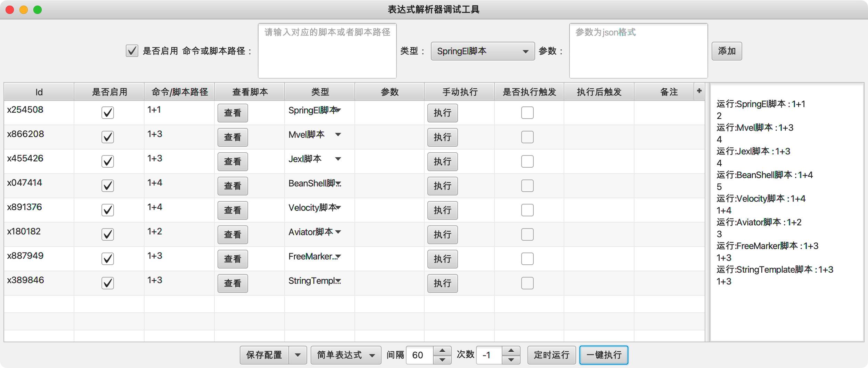Viewport: 868px width, 368px height.
Task: Click 查看 for row x887949
Action: point(232,259)
